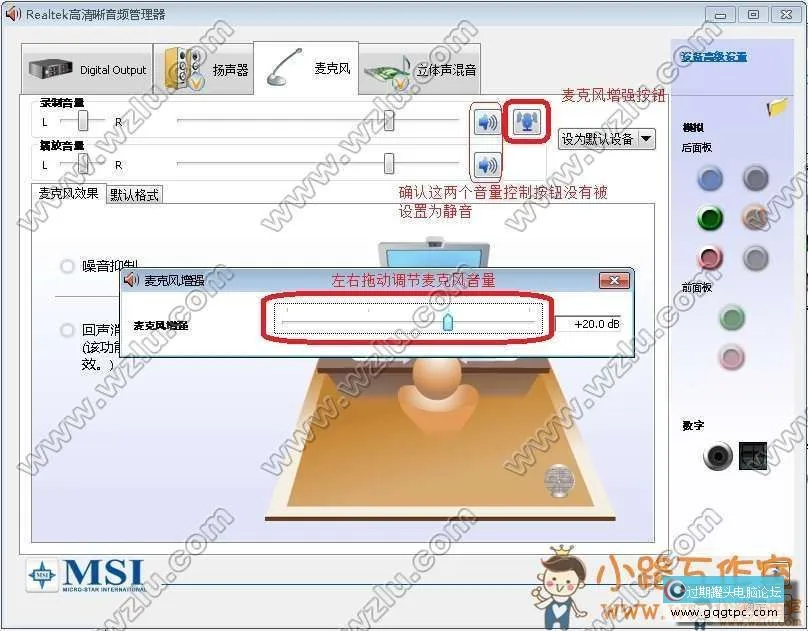Select the pink rear-panel microphone jack

710,258
